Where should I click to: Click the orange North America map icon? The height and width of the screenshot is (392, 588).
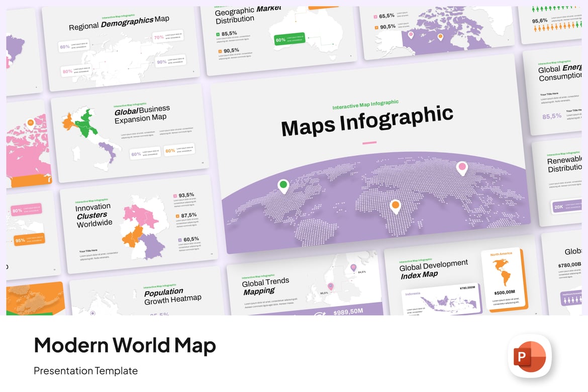pos(502,272)
